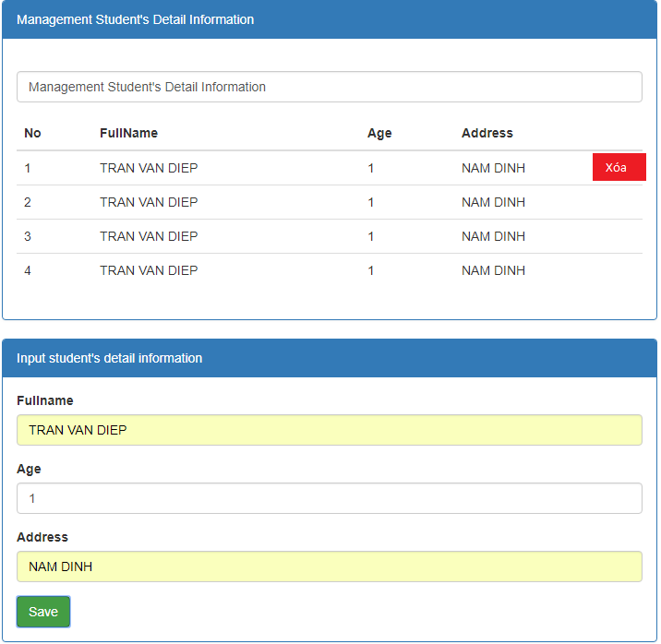Image resolution: width=661 pixels, height=644 pixels.
Task: Click the Address column header in table
Action: click(487, 133)
